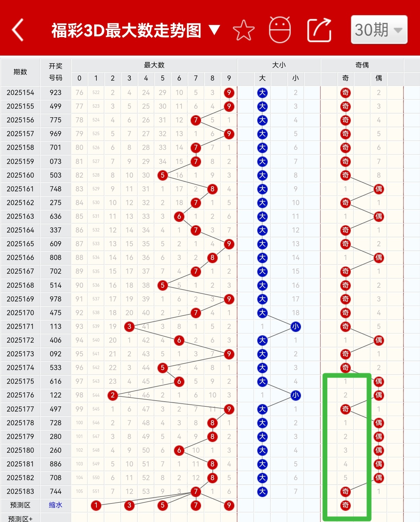
Task: Select prediction ball 9 in 预测区 row
Action: pos(229,505)
